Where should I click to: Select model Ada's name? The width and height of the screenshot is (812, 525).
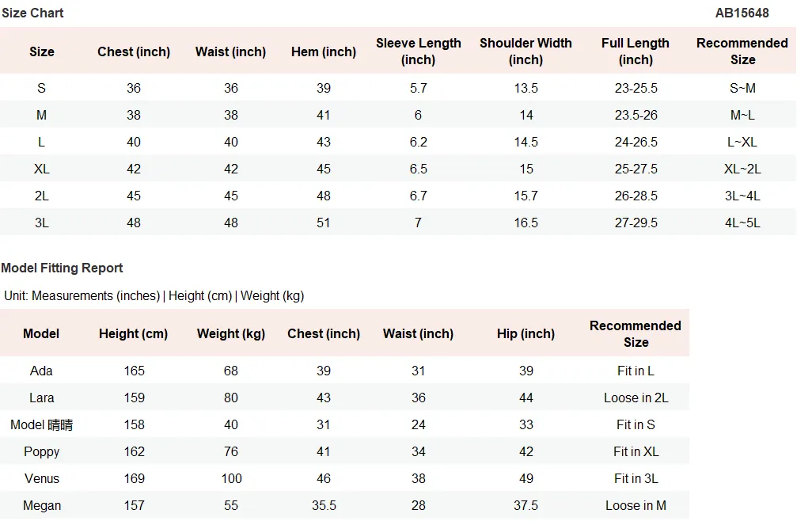41,371
